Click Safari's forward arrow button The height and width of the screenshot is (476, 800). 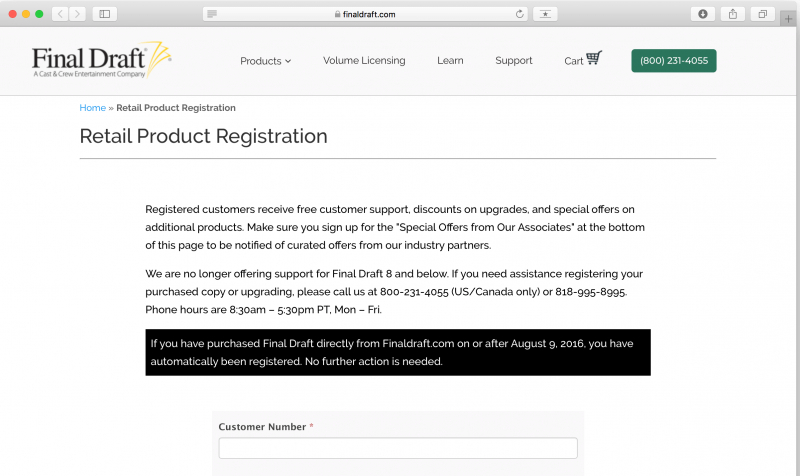tap(78, 14)
